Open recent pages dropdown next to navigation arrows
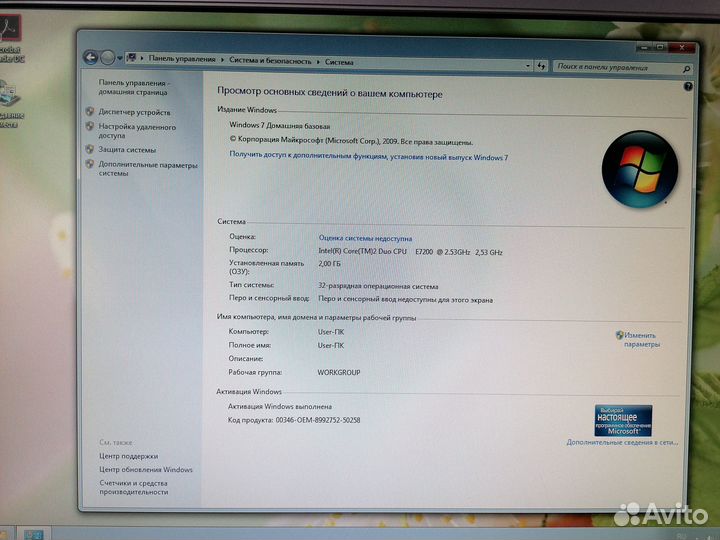This screenshot has height=540, width=720. [119, 58]
